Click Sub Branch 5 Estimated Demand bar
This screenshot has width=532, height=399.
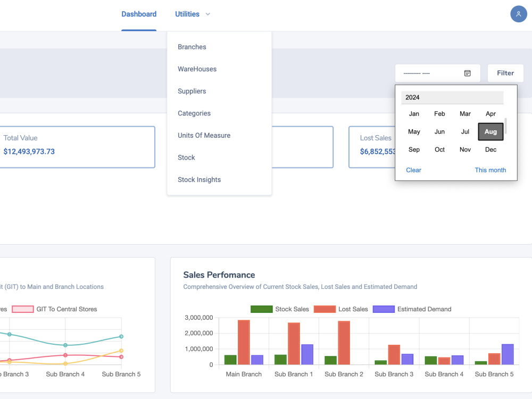click(507, 354)
